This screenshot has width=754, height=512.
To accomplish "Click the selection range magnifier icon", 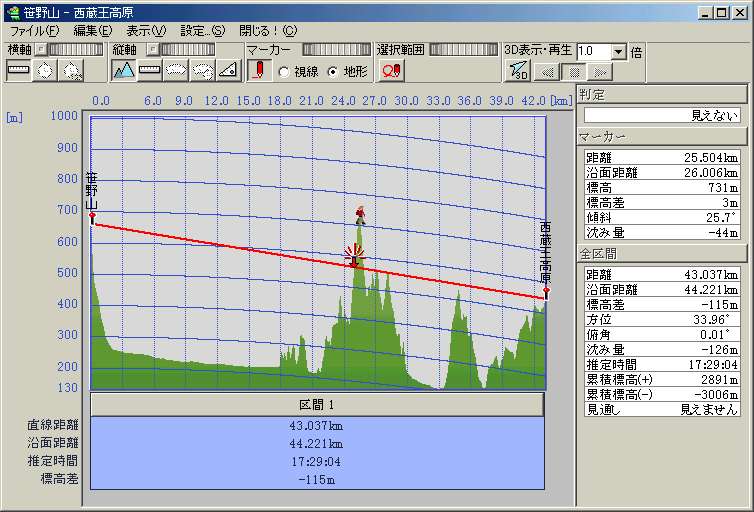I will [392, 70].
